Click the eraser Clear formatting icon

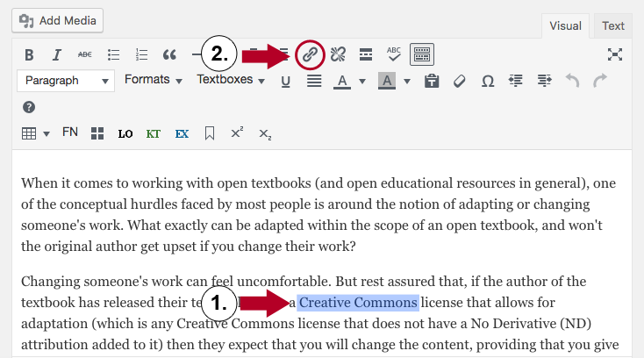(460, 81)
